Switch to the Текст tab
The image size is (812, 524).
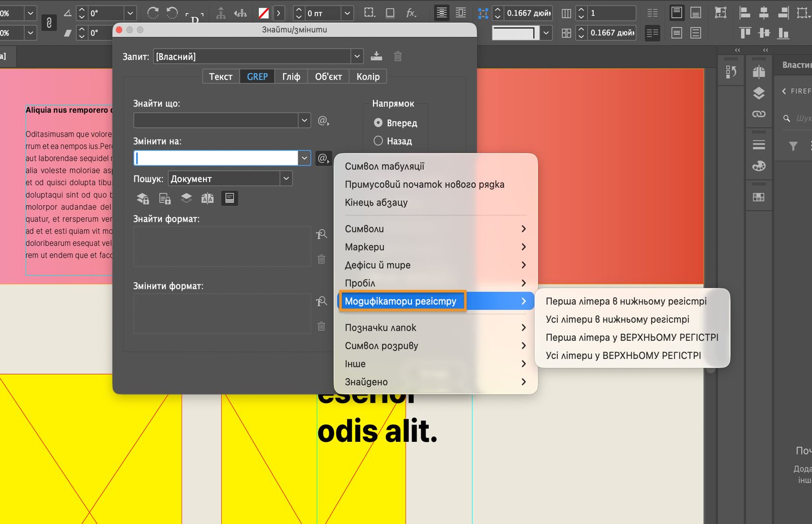click(x=221, y=77)
